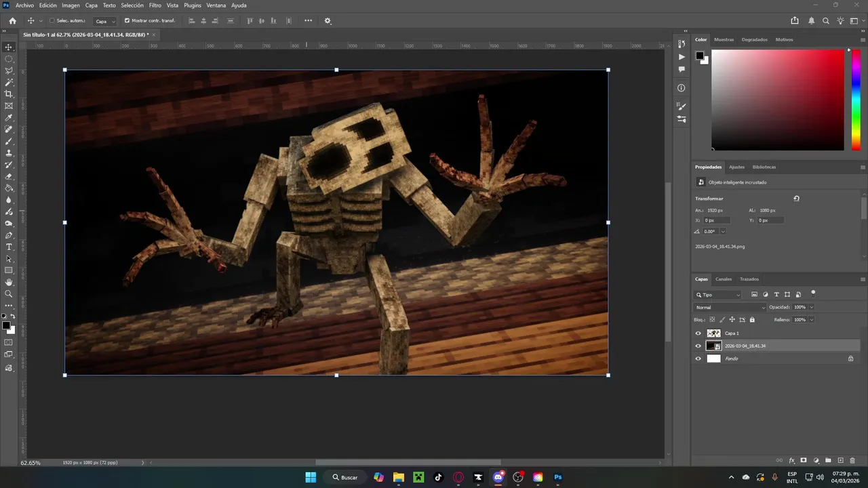Uncheck Mostrar contr. transf. checkbox

click(x=127, y=21)
